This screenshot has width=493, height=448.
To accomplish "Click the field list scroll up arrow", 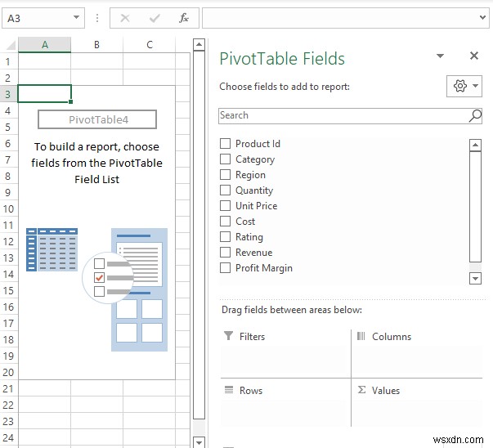I will (x=475, y=145).
